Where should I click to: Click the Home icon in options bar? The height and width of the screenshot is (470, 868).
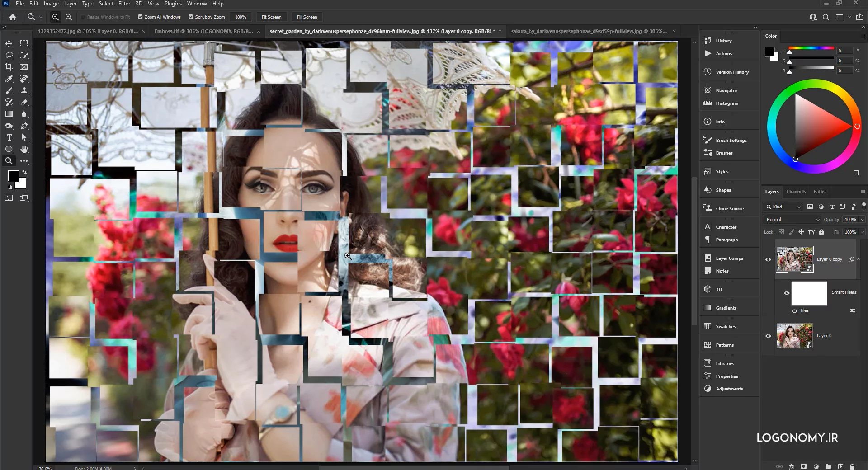13,17
